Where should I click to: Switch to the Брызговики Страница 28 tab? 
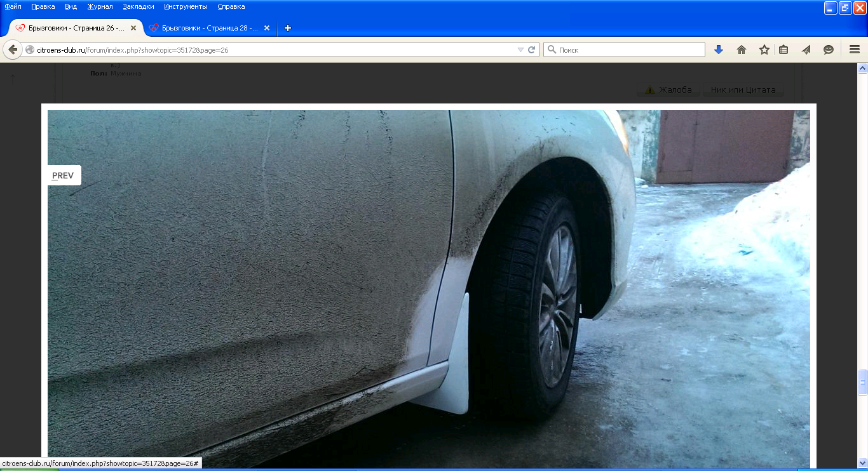[x=210, y=28]
